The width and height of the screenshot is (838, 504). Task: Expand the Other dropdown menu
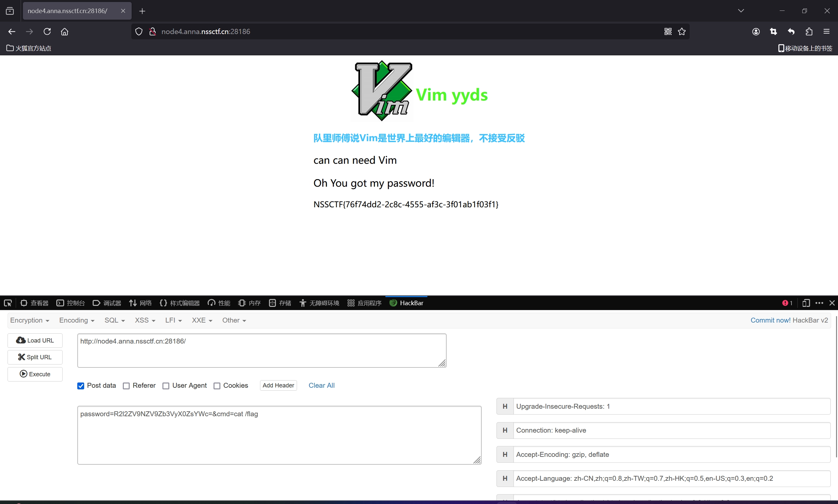[234, 320]
